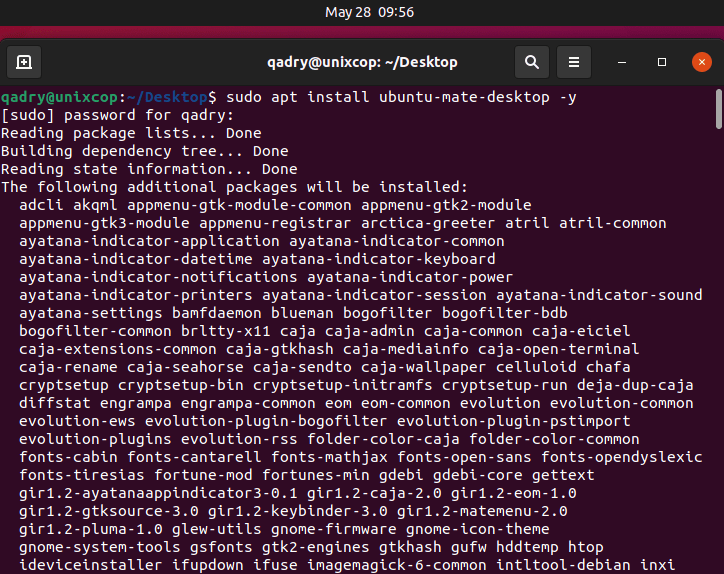The width and height of the screenshot is (724, 574).
Task: Click the package name evolution-ews
Action: (77, 422)
